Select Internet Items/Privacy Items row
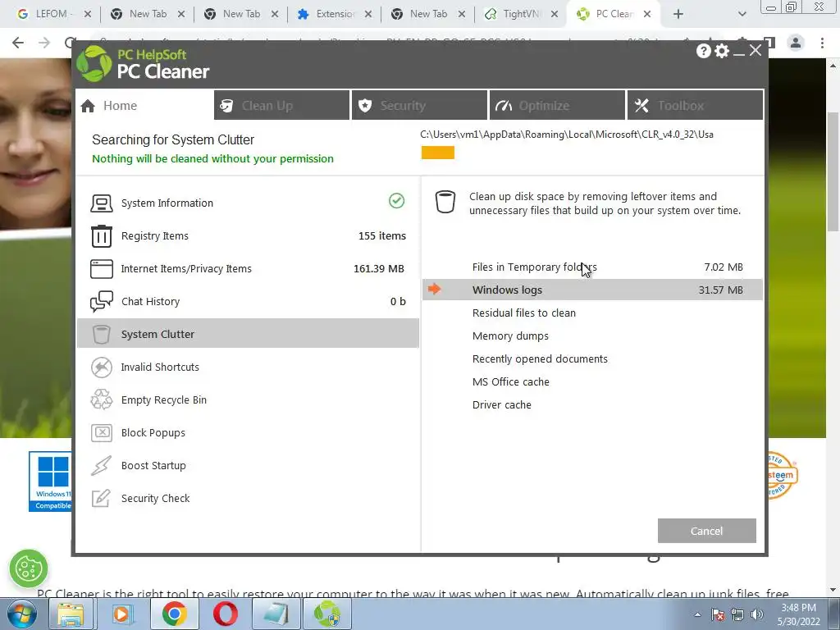 [248, 269]
